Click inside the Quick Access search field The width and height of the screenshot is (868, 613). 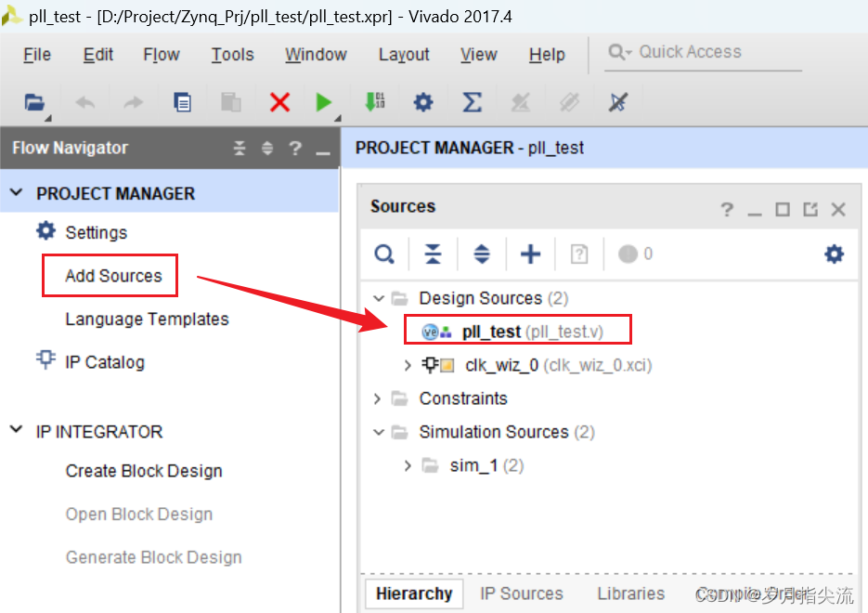(x=703, y=53)
